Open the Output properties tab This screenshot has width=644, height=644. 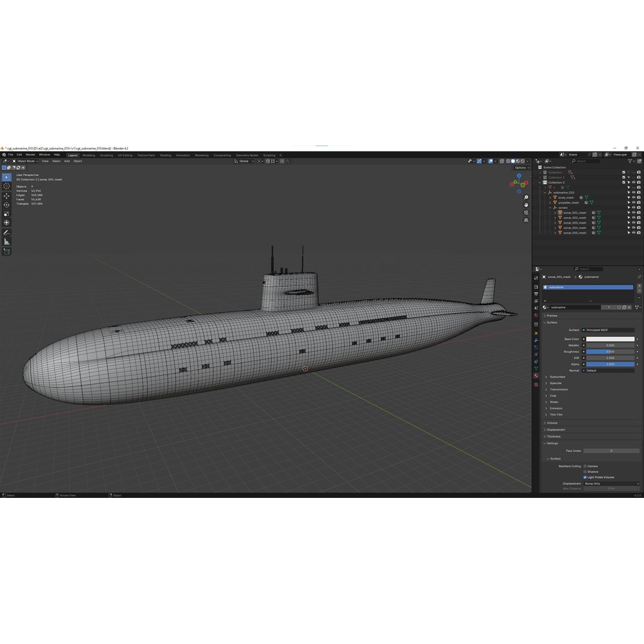coord(536,294)
